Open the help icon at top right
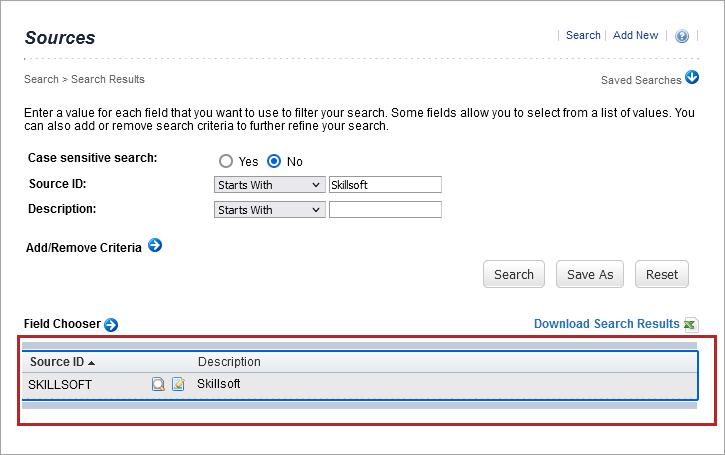 682,36
